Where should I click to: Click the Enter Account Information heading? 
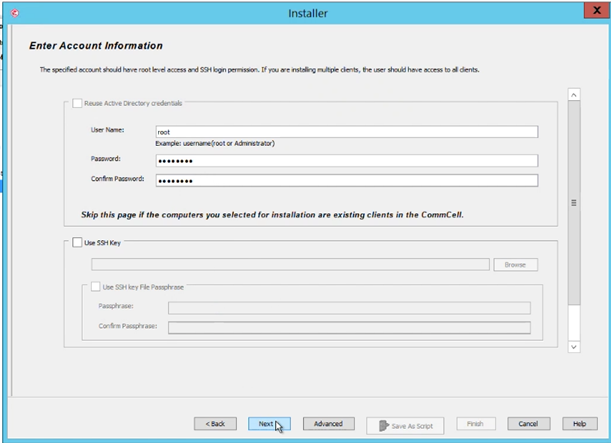pyautogui.click(x=96, y=46)
